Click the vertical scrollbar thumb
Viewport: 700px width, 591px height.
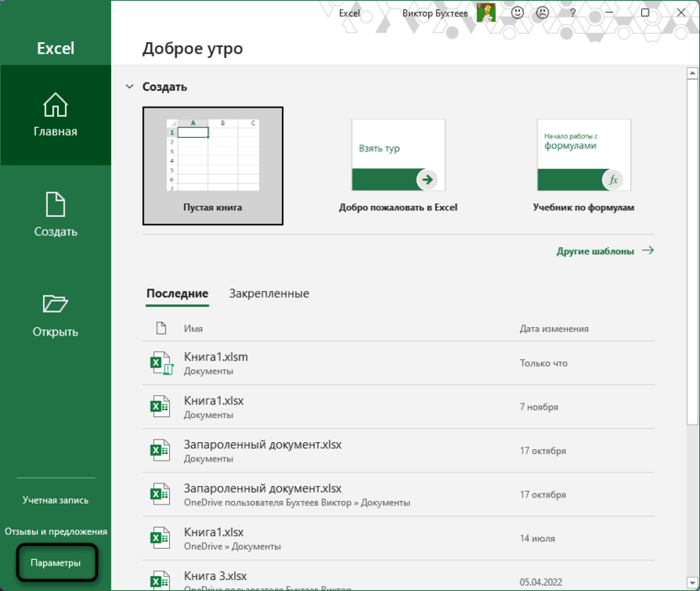pos(692,252)
